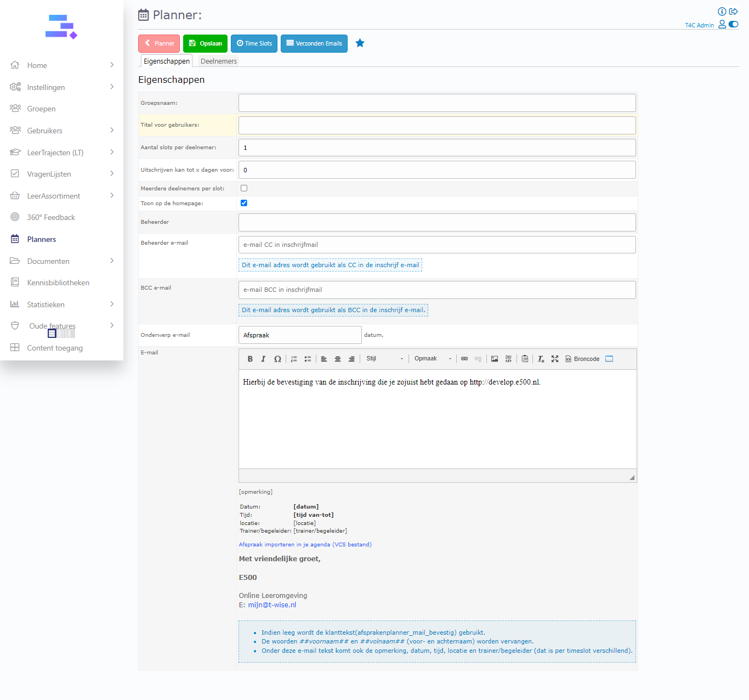
Task: Uncheck 'Toon op de homepage' checkbox
Action: click(x=244, y=203)
